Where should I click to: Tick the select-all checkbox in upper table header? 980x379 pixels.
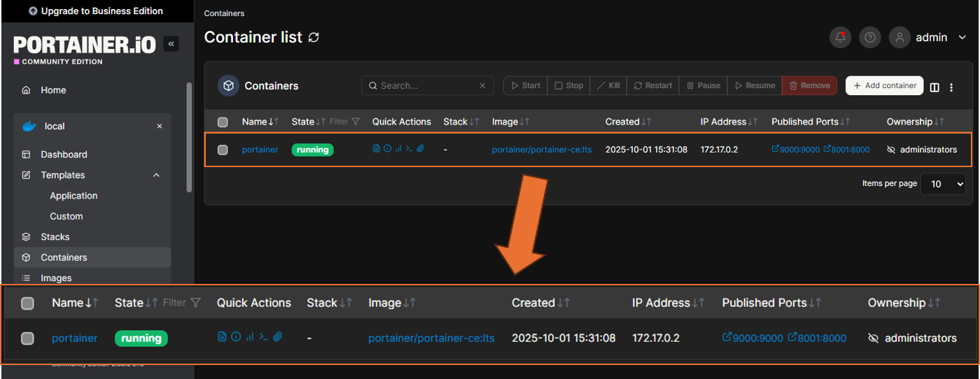tap(223, 122)
